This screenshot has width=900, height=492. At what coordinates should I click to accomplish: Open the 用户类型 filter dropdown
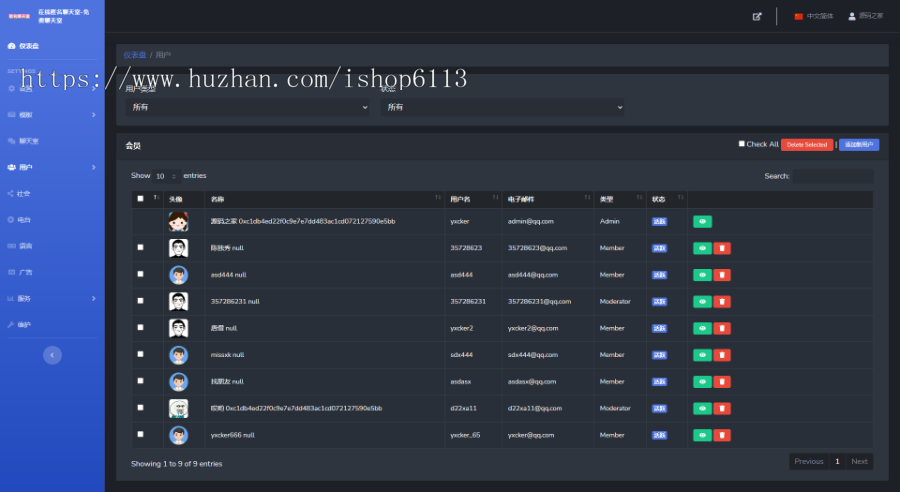(x=247, y=107)
